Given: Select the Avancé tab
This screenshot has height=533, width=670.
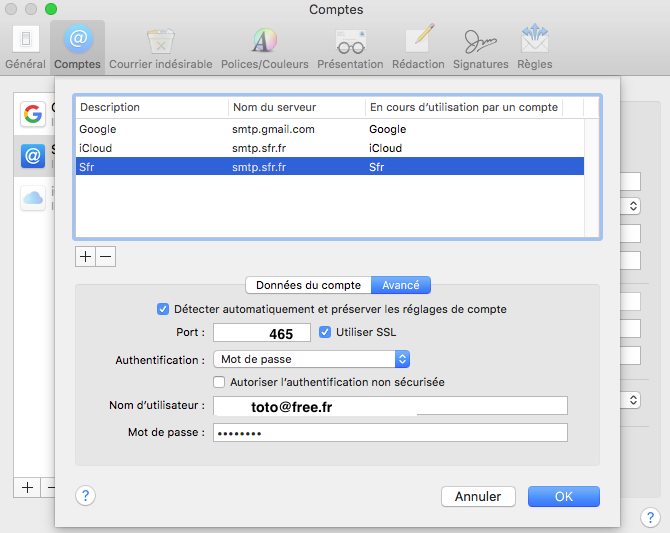Looking at the screenshot, I should click(x=401, y=285).
